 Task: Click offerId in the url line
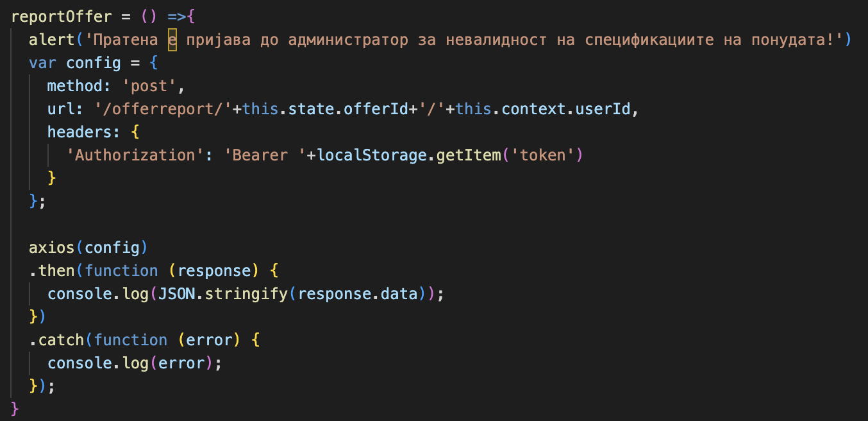coord(376,109)
